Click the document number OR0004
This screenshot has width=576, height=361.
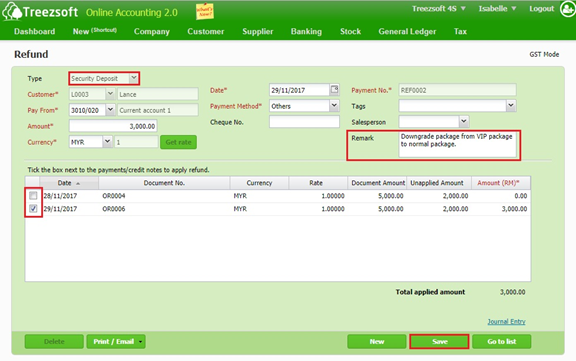[114, 196]
